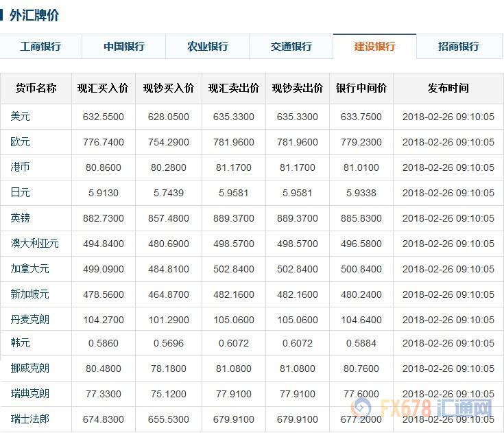
Task: Open the 挪威克朗 currency link
Action: tap(30, 368)
